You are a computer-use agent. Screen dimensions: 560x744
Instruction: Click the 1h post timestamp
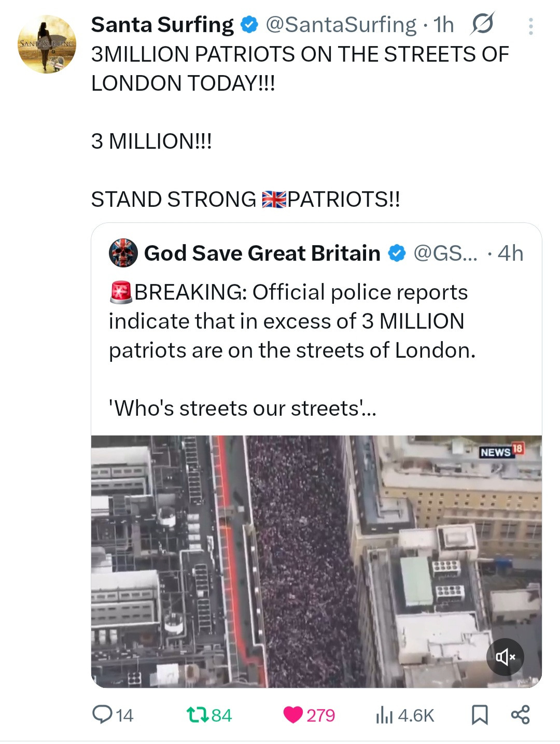click(444, 24)
